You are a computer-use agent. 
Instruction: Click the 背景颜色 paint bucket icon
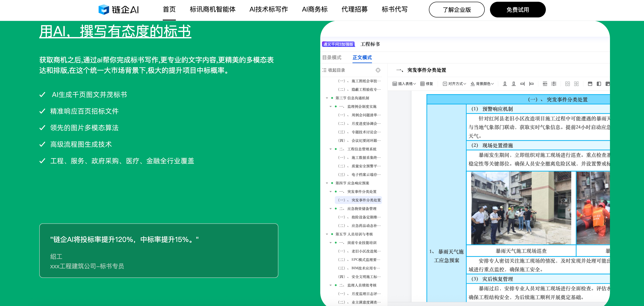pos(473,84)
